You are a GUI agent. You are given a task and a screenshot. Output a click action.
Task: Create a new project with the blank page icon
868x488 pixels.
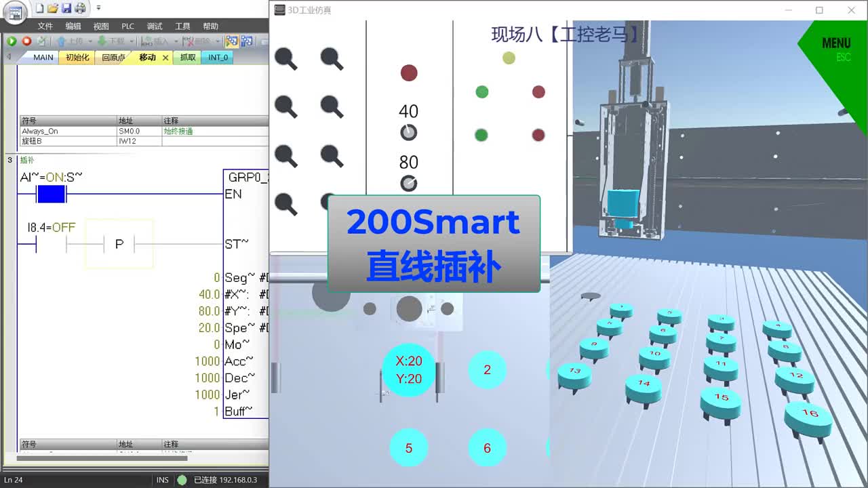pos(39,8)
